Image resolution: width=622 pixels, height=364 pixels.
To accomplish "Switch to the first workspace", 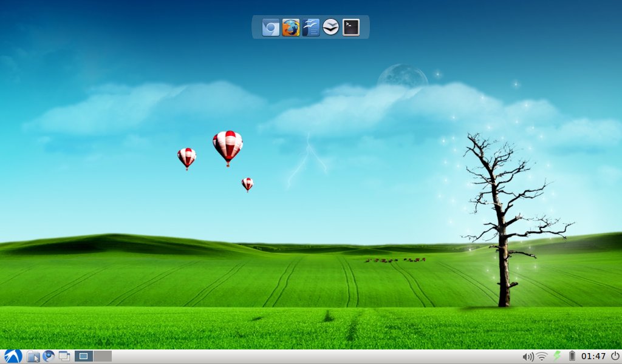I will tap(84, 356).
